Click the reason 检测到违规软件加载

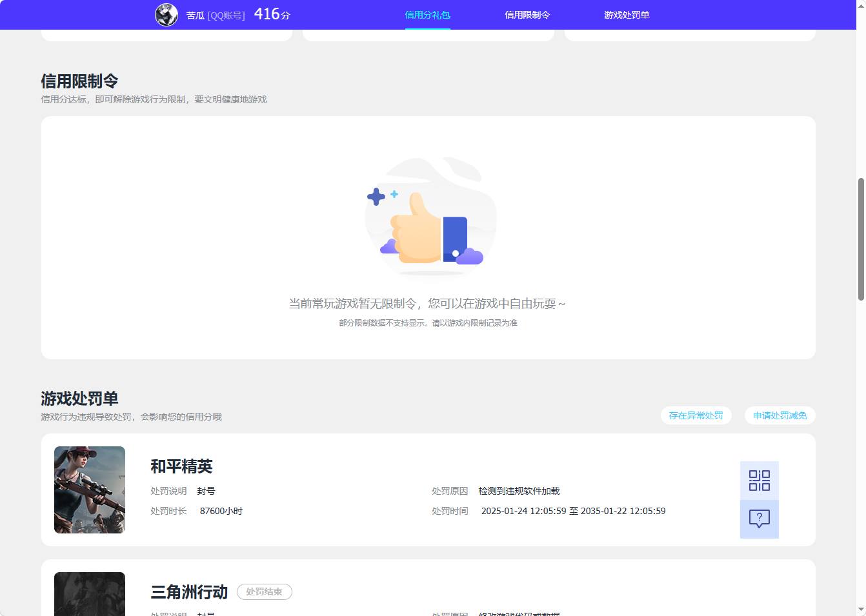(x=519, y=491)
